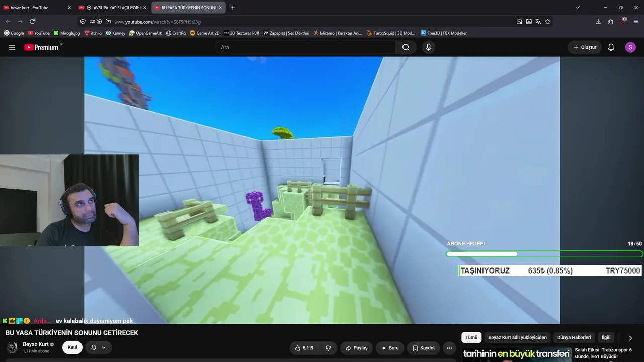644x362 pixels.
Task: Open the Google bookmark
Action: (x=14, y=33)
